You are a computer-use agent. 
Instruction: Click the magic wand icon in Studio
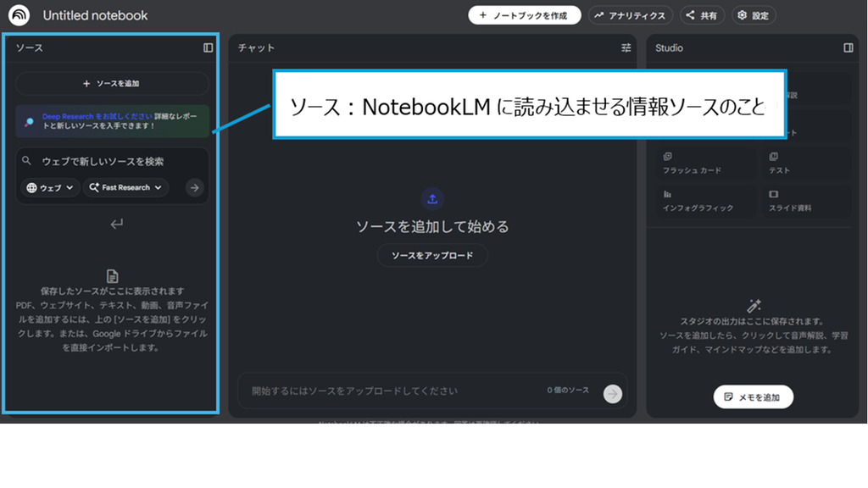coord(754,306)
